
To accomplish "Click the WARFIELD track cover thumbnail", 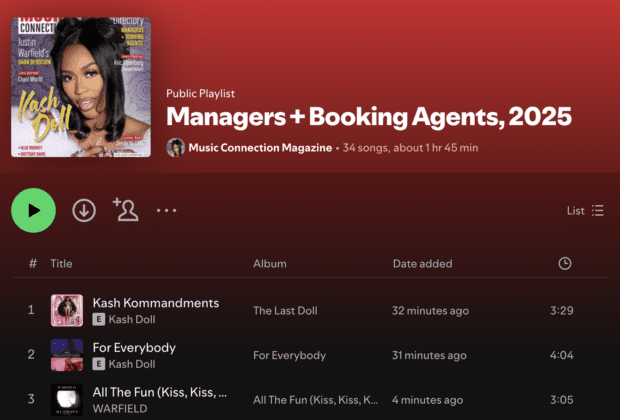I will [67, 399].
